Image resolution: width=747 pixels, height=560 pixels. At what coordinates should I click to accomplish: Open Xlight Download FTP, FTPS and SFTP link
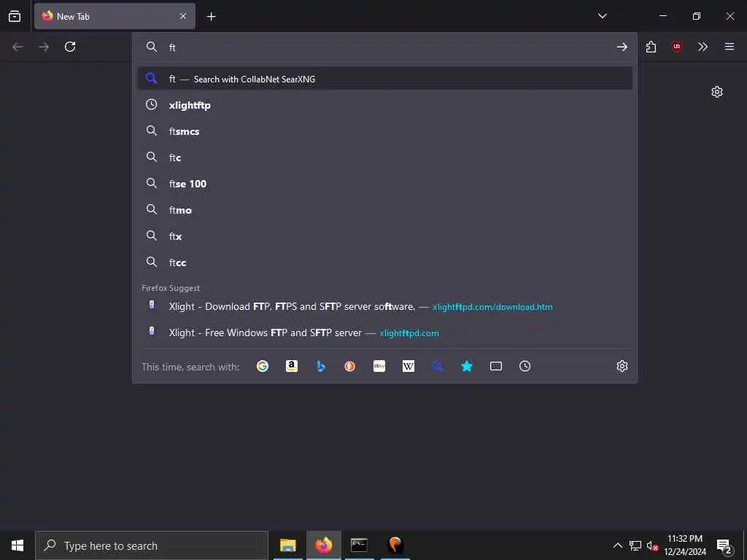coord(385,306)
